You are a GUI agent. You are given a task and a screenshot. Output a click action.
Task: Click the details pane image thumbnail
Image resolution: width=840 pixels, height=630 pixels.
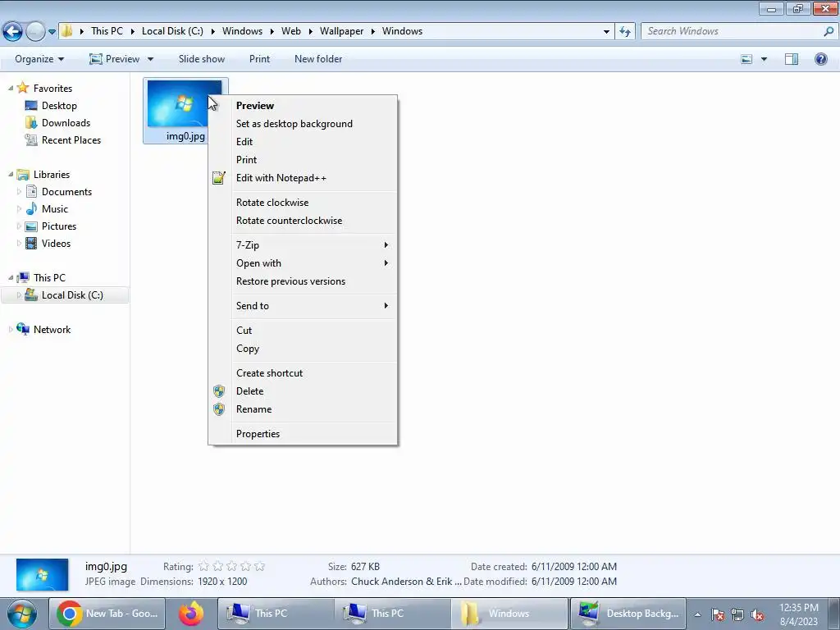(43, 574)
